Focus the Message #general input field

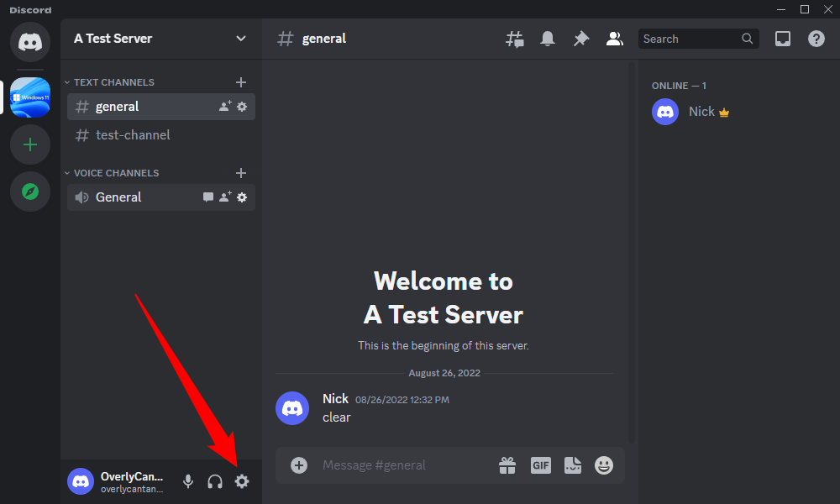click(403, 465)
